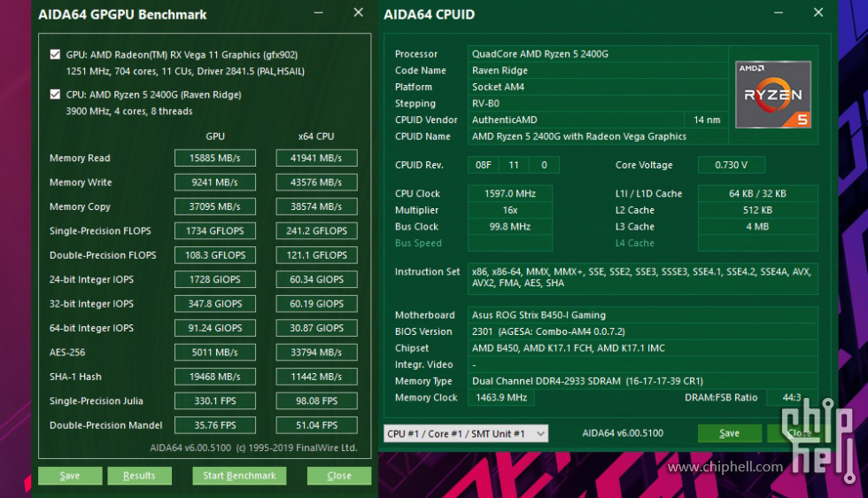Click the 60.19 GIOPS CPU result

click(316, 304)
